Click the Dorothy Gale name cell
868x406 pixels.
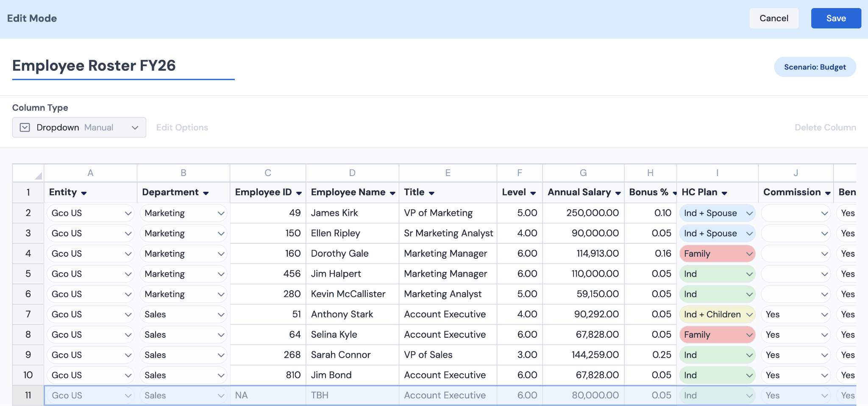(352, 254)
